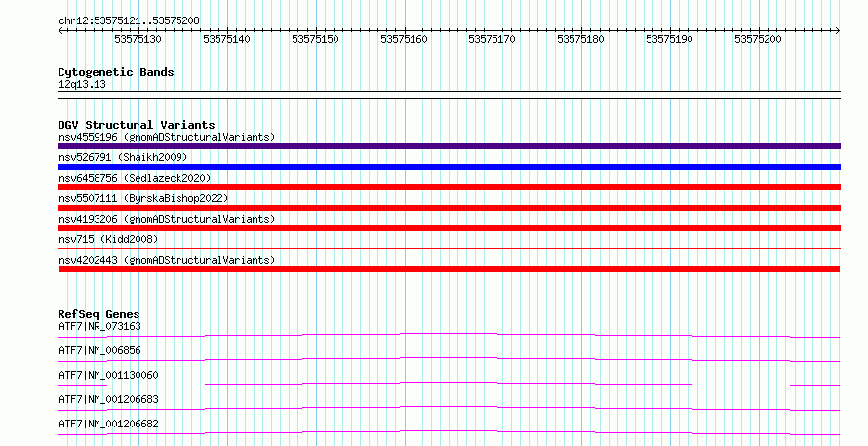Click the right arrow of the ruler
868x446 pixels.
[838, 31]
